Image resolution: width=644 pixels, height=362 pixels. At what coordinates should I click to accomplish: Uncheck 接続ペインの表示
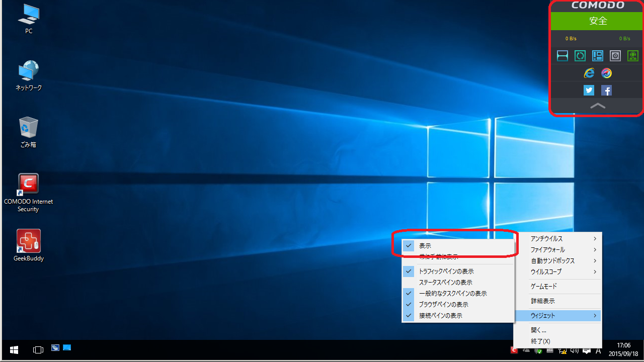point(458,316)
